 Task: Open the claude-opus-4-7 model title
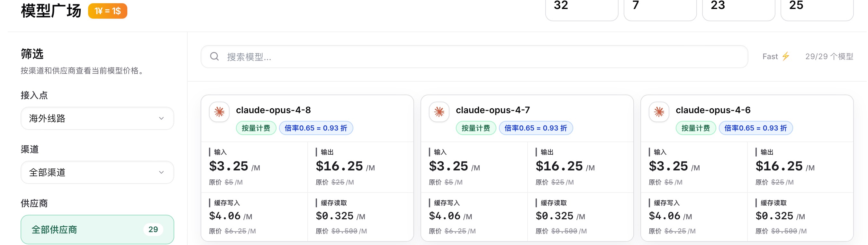(x=493, y=110)
